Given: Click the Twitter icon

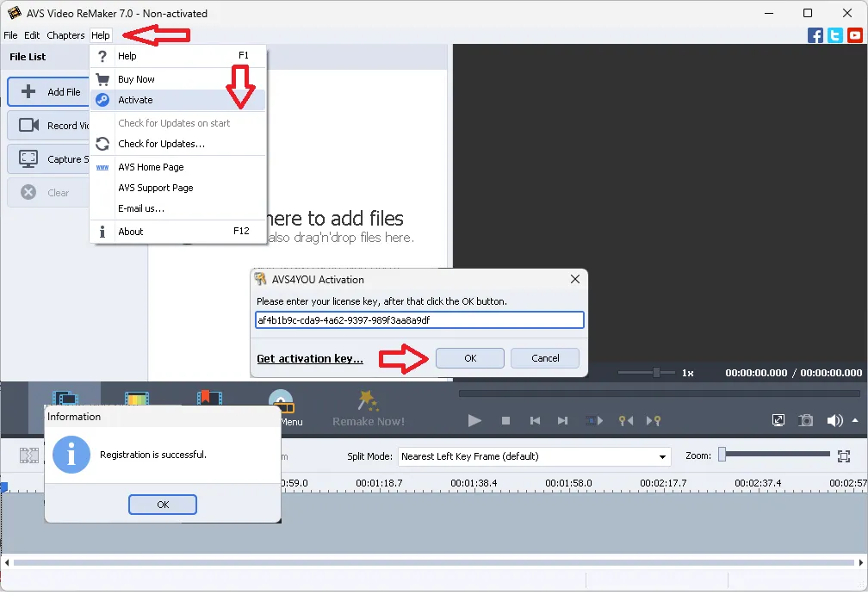Looking at the screenshot, I should pos(835,35).
